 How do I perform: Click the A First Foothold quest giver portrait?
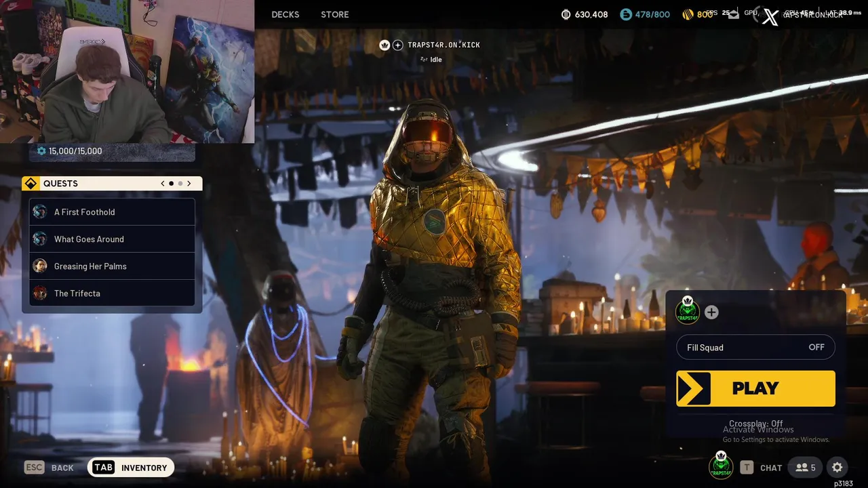(40, 212)
